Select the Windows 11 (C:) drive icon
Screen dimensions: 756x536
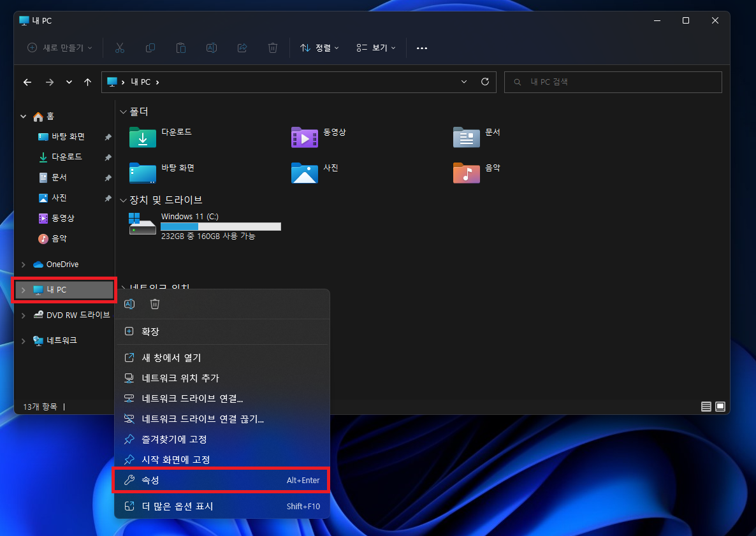pos(142,224)
